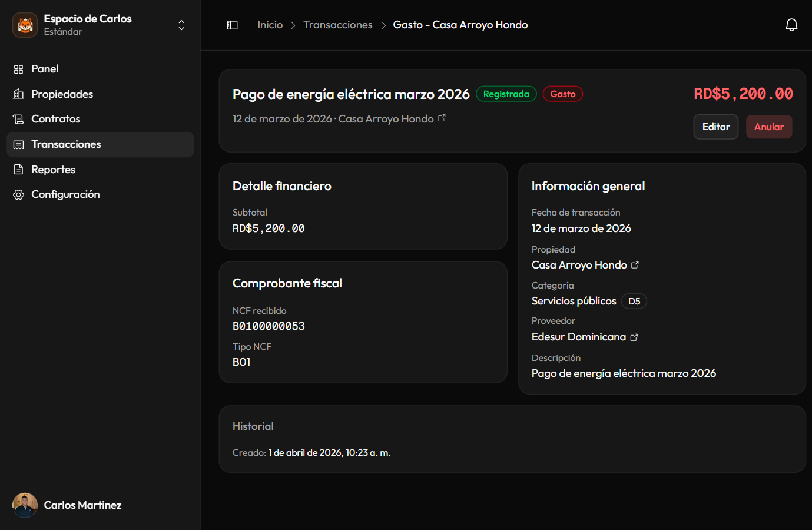Expand the workspace switcher chevrons
812x530 pixels.
pos(181,25)
